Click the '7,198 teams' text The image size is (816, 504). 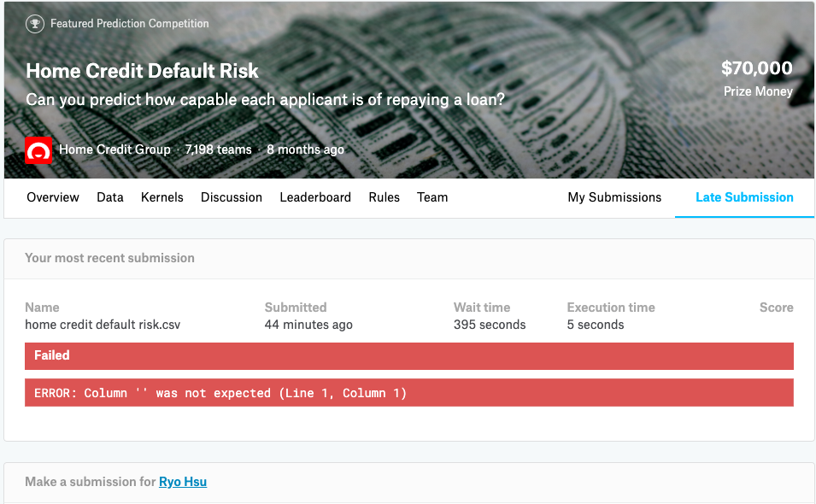tap(219, 149)
